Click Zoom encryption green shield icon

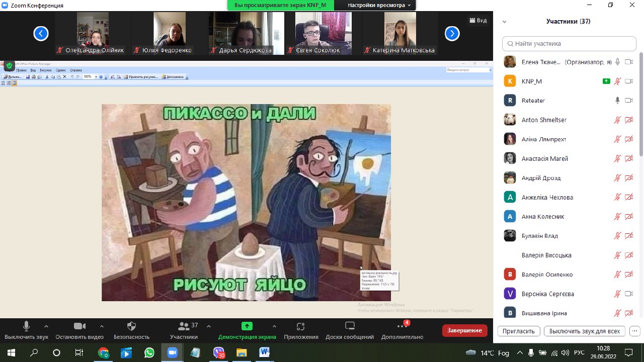click(9, 66)
